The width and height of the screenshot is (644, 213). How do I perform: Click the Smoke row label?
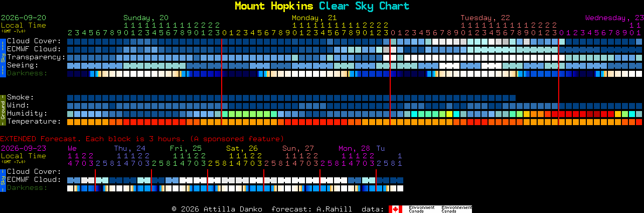click(x=20, y=97)
